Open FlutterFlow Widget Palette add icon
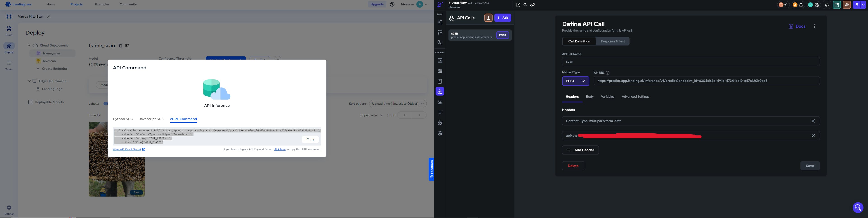 (440, 22)
